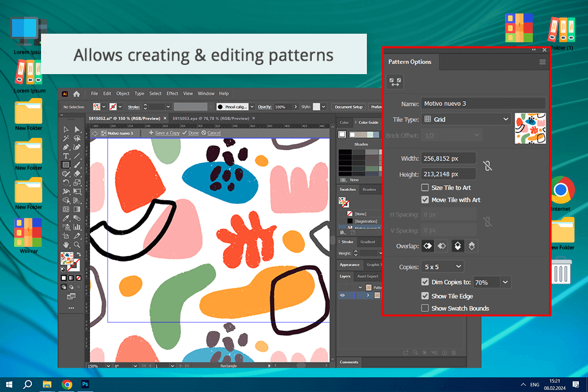
Task: Select the Scale tool
Action: coord(77,183)
